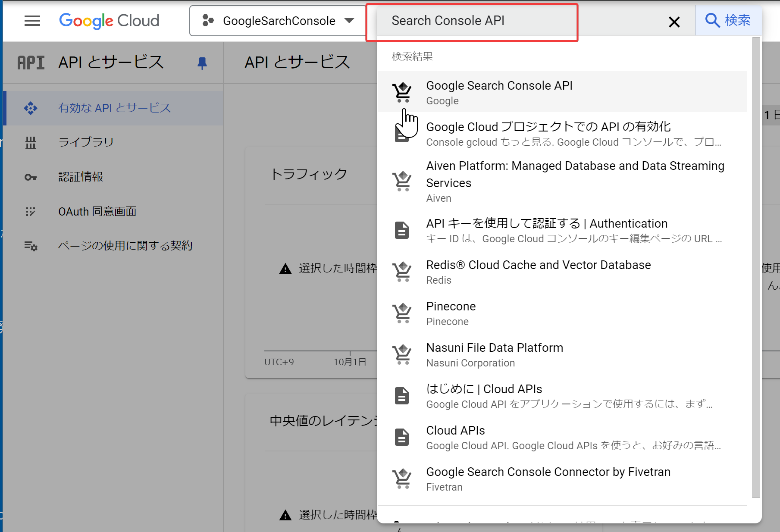Click the 有効な API とサービス diamond icon
Screen dimensions: 780x532
coord(31,108)
